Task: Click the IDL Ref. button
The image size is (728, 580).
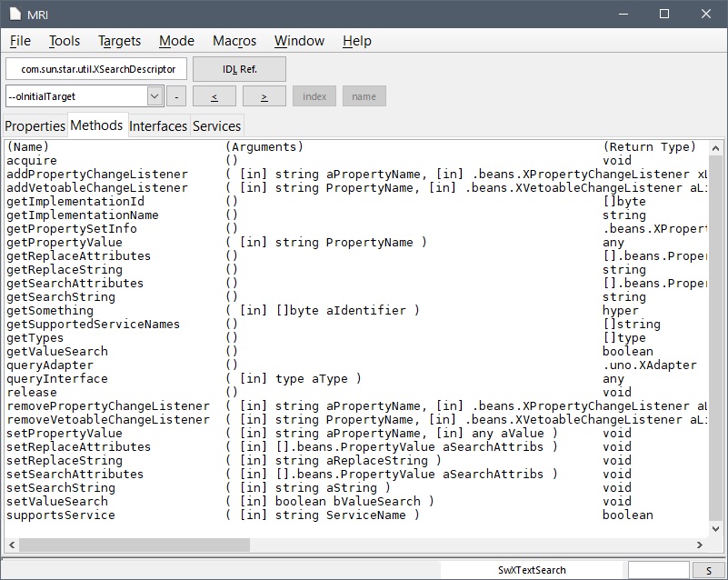Action: pos(239,69)
